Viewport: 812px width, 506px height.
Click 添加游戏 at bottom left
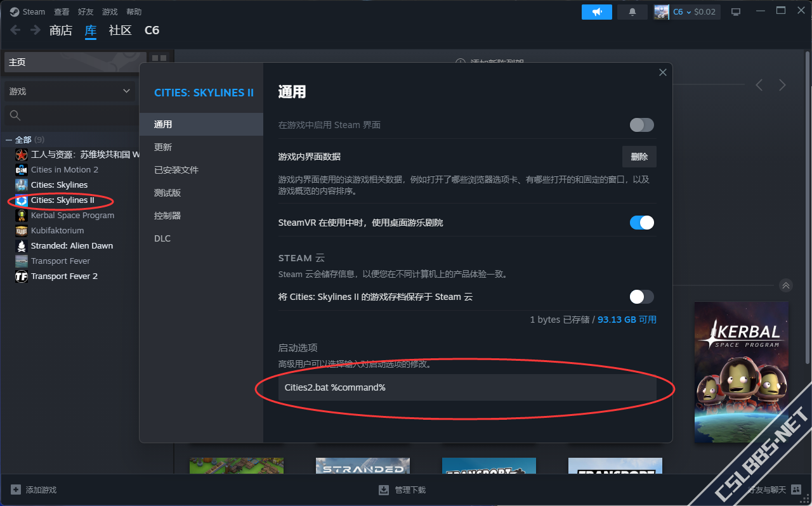coord(34,490)
